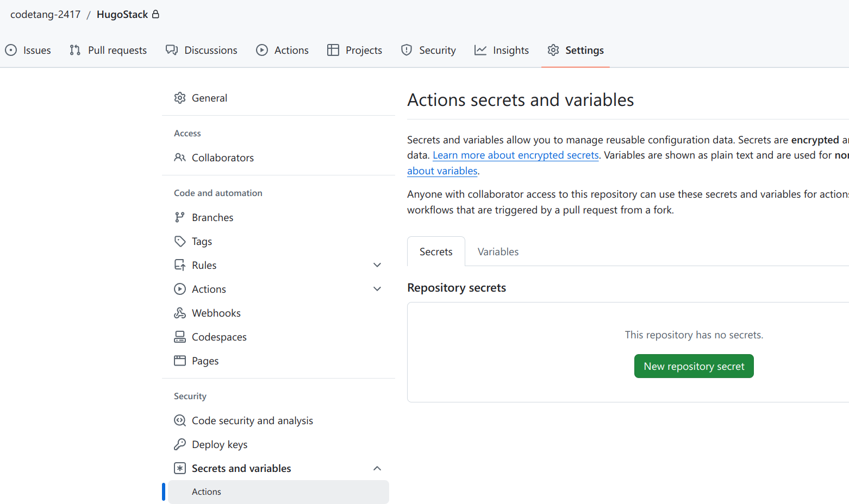Select the Secrets tab
849x504 pixels.
click(436, 252)
